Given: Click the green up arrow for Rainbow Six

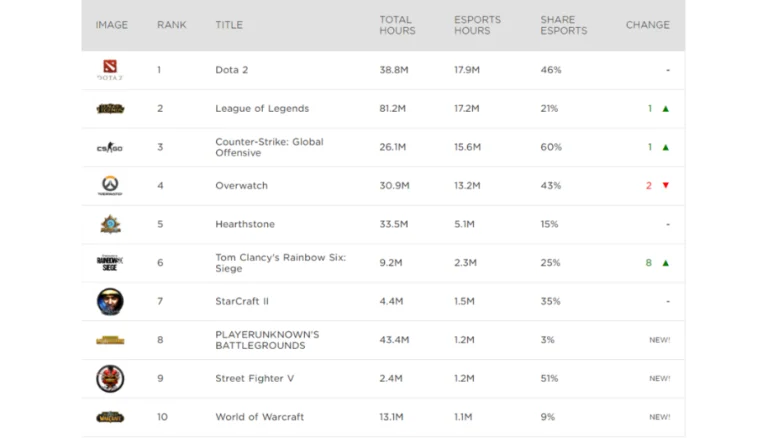Looking at the screenshot, I should 666,263.
